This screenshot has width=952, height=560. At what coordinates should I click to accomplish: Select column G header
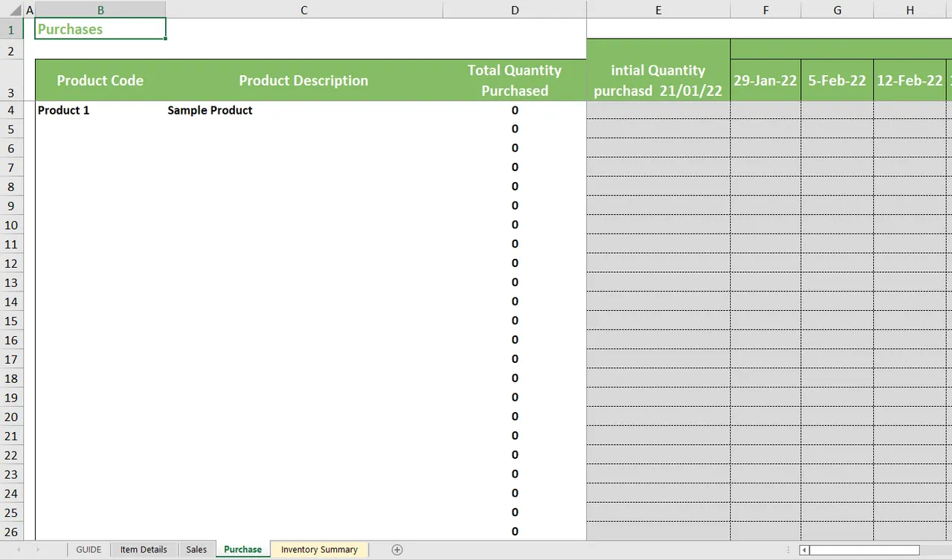point(837,10)
